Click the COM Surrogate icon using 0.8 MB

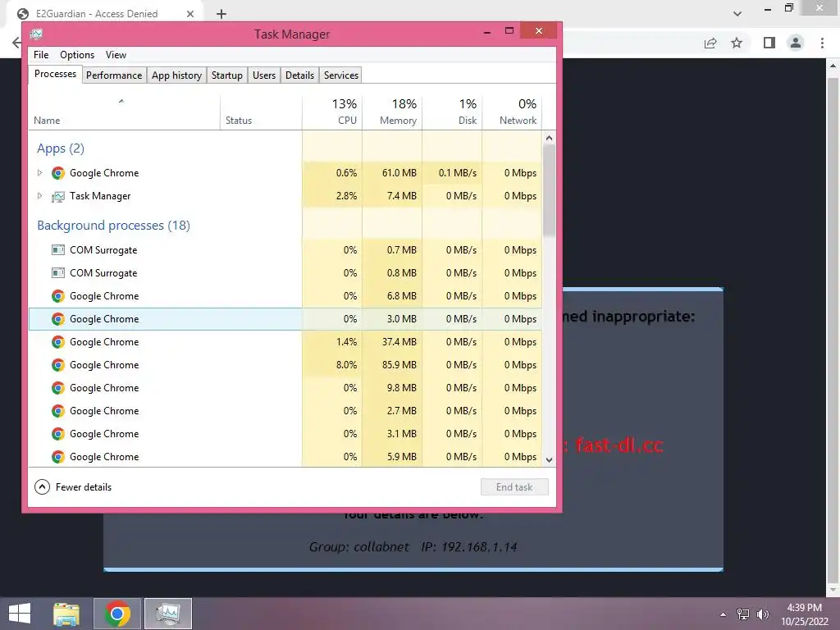click(58, 273)
